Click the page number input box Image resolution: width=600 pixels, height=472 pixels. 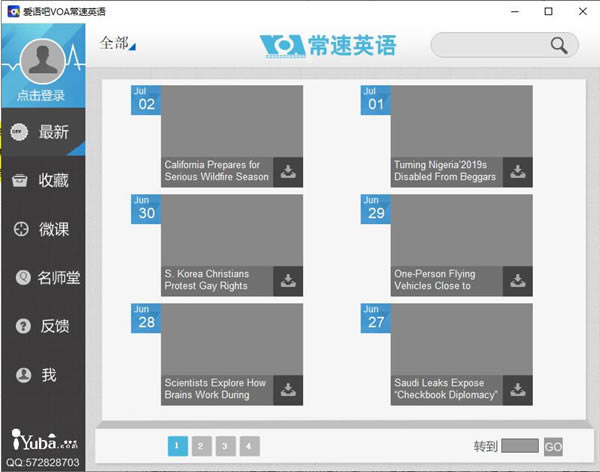(519, 446)
